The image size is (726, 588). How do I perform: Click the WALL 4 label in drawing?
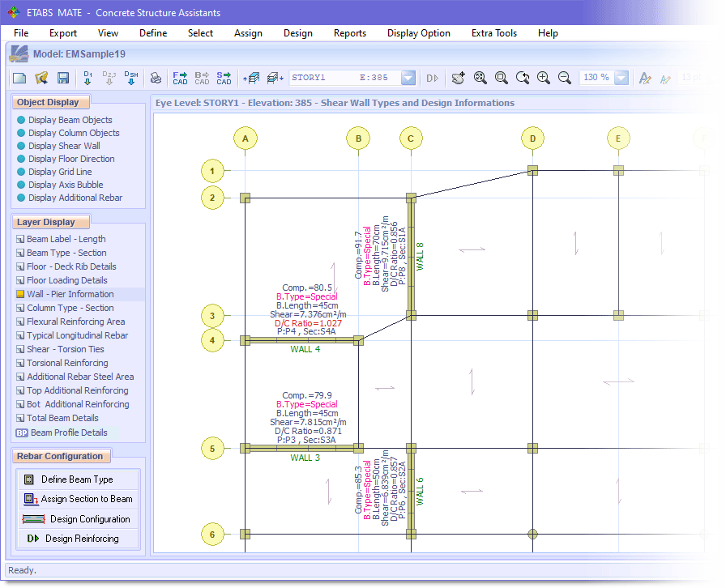click(x=305, y=350)
